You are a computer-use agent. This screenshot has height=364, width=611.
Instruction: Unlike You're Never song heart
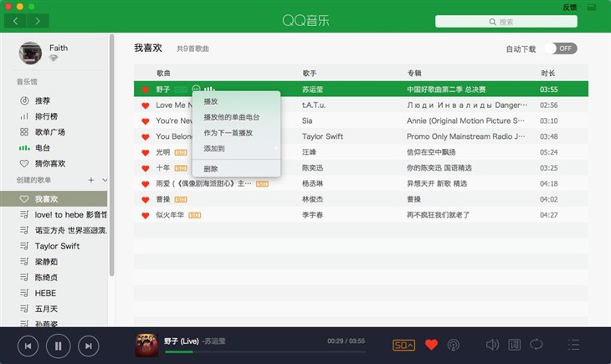pyautogui.click(x=146, y=120)
